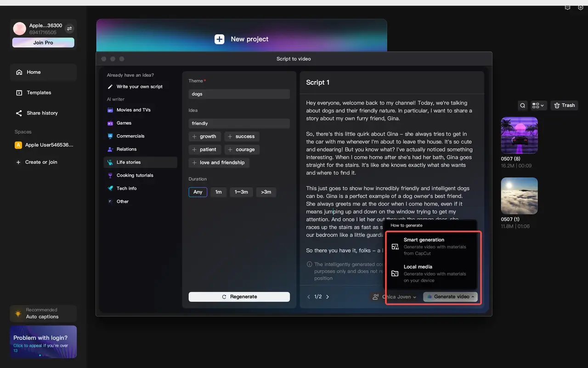Click the 0507 (1) video thumbnail
Image resolution: width=588 pixels, height=368 pixels.
519,195
